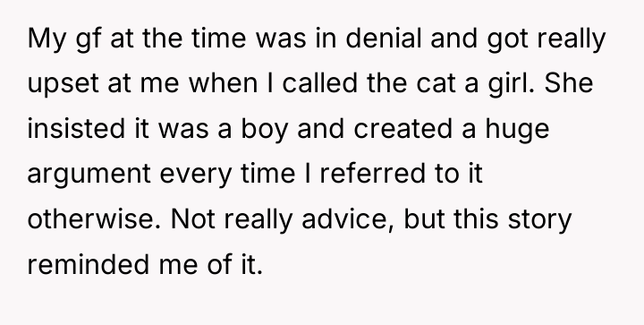
Task: Click the word "every" in the paragraph
Action: pos(196,175)
